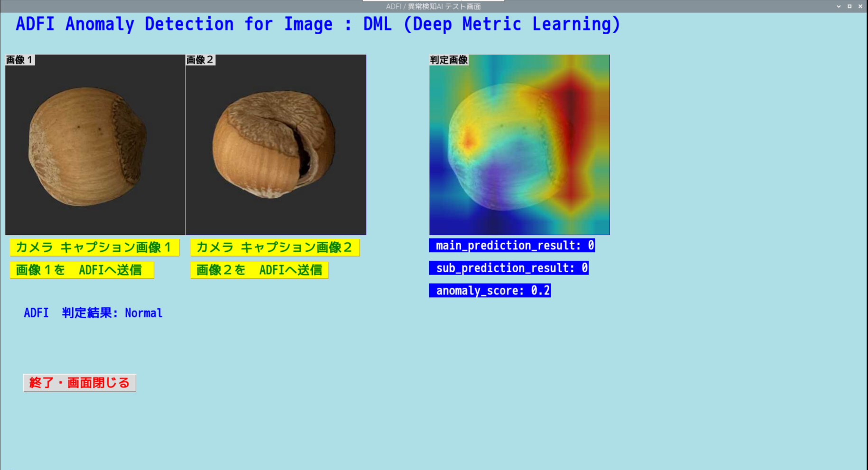Maximize the ADFI window
The height and width of the screenshot is (470, 868).
(x=850, y=6)
